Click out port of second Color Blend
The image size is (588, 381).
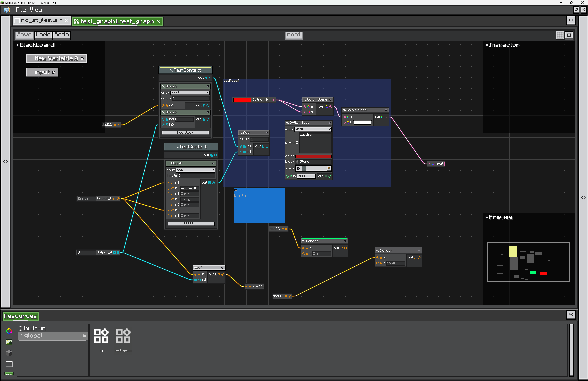pos(386,117)
